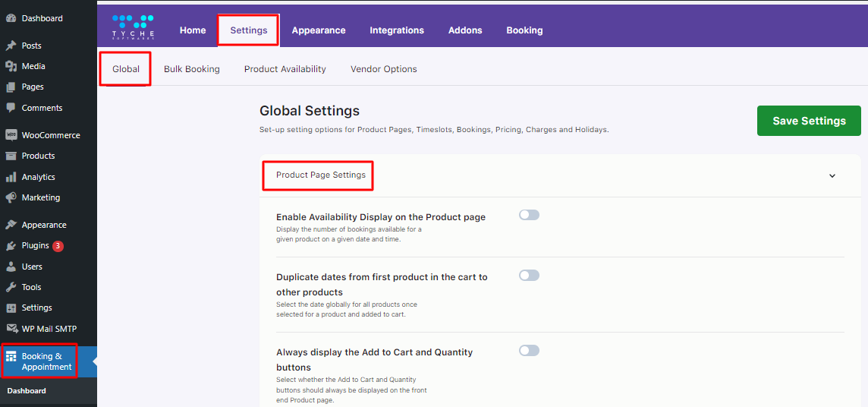Toggle Duplicate dates from first product option
This screenshot has width=868, height=407.
pyautogui.click(x=529, y=275)
